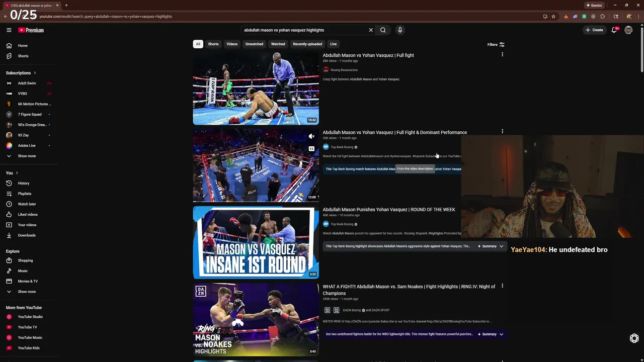
Task: Go back with browser back arrow
Action: point(6,17)
